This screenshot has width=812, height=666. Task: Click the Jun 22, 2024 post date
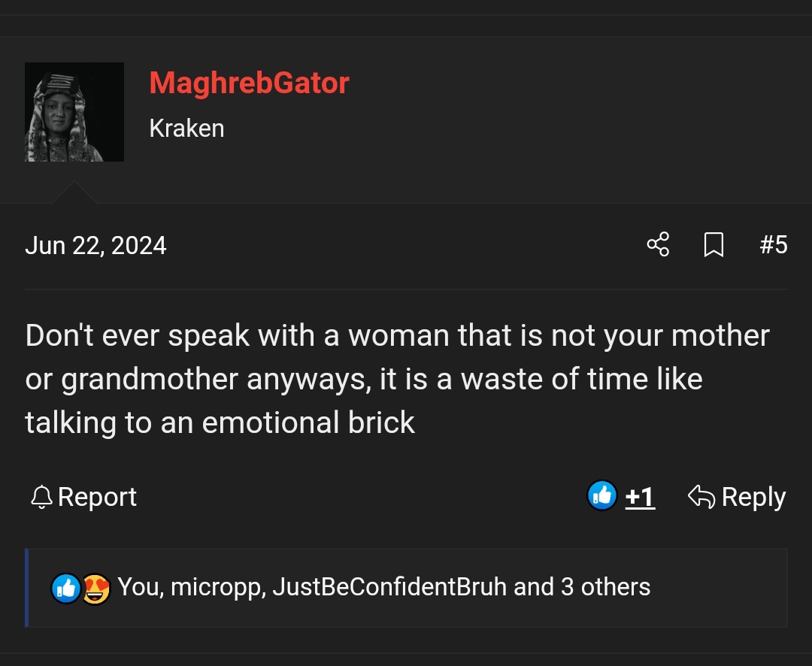click(x=95, y=246)
